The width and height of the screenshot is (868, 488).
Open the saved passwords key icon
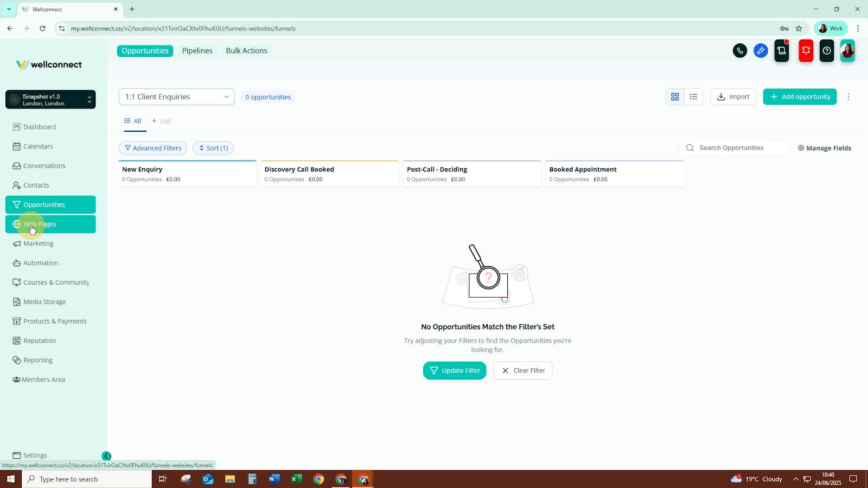click(784, 29)
